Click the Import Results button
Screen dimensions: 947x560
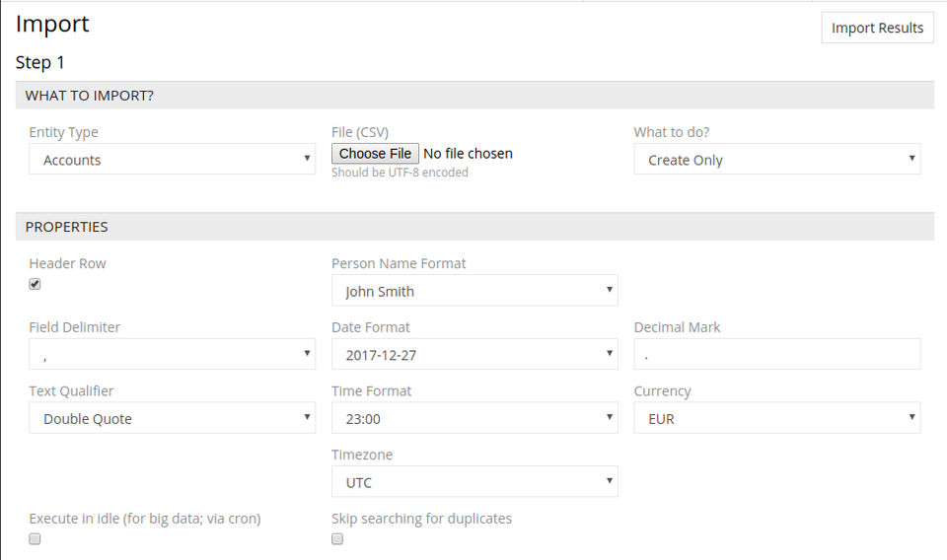[x=877, y=28]
